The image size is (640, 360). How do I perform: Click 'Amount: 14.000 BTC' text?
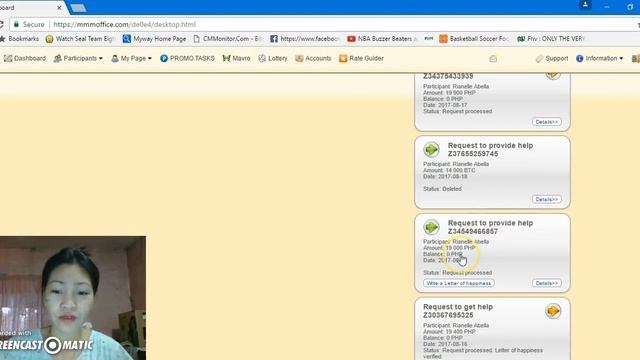(x=449, y=170)
